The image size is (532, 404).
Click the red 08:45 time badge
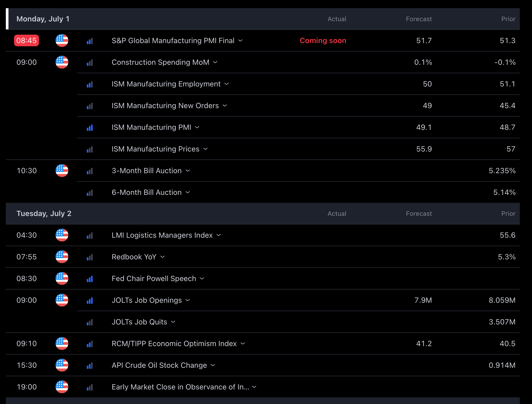point(26,40)
